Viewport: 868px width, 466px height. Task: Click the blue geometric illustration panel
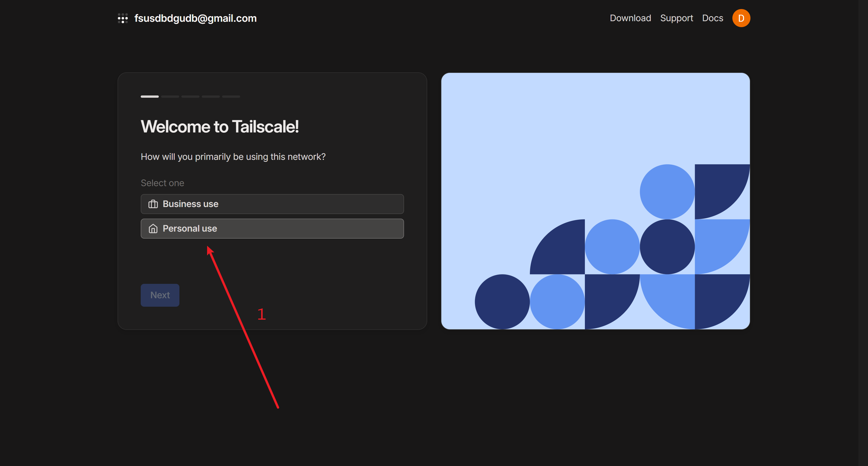(595, 201)
